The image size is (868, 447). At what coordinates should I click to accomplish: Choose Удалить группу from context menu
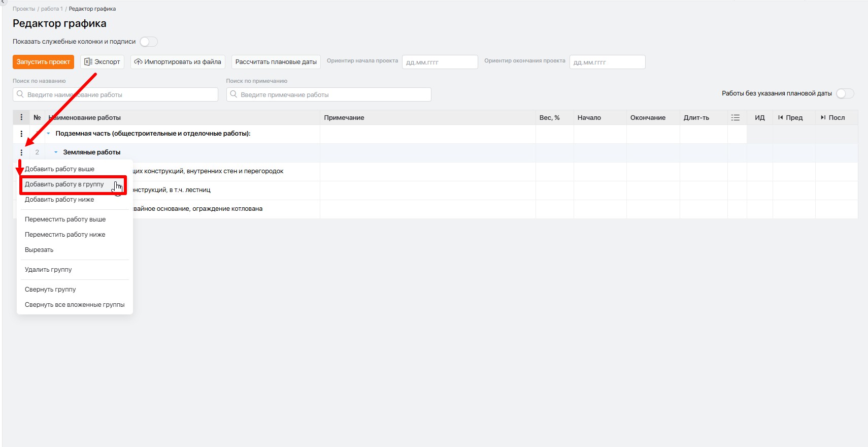tap(48, 270)
